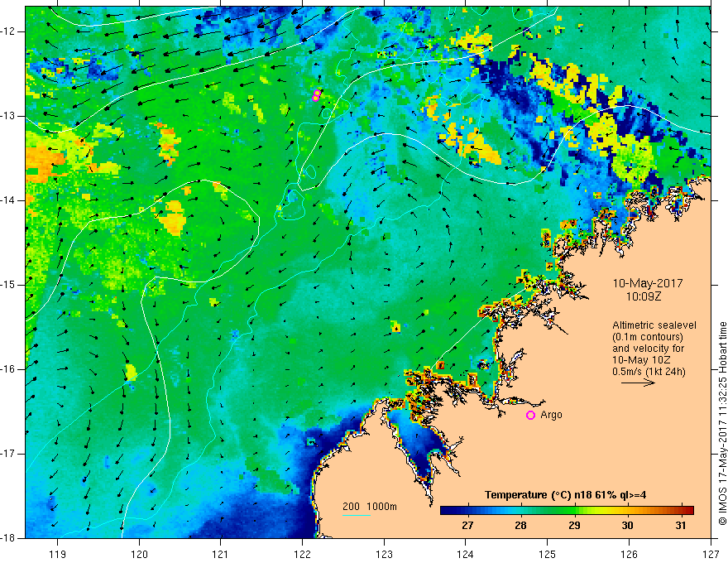Viewport: 728px width, 563px height.
Task: Click the 127 longitude axis label
Action: point(711,554)
